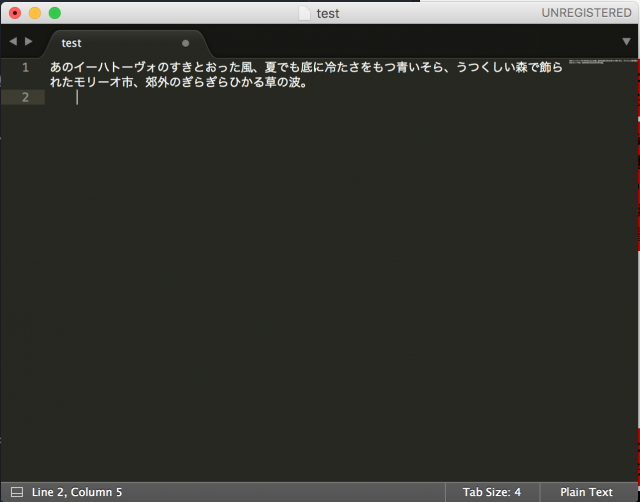Click the Line 2, Column 5 indicator
Viewport: 640px width, 502px height.
coord(77,492)
